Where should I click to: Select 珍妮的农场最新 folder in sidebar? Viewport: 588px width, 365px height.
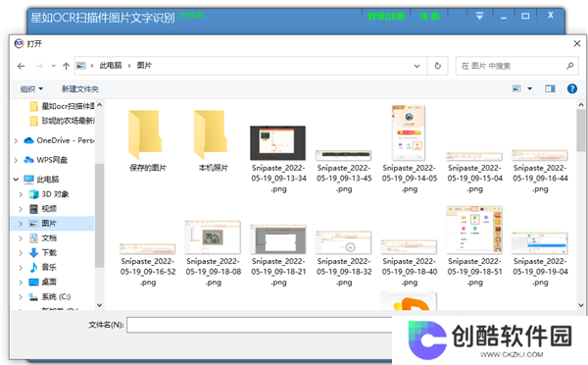coord(62,121)
